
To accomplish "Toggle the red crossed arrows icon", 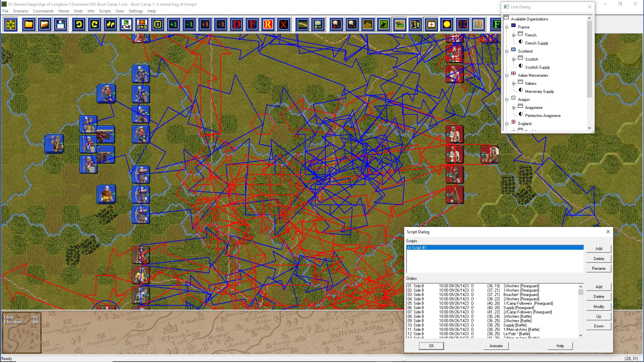I will [463, 24].
